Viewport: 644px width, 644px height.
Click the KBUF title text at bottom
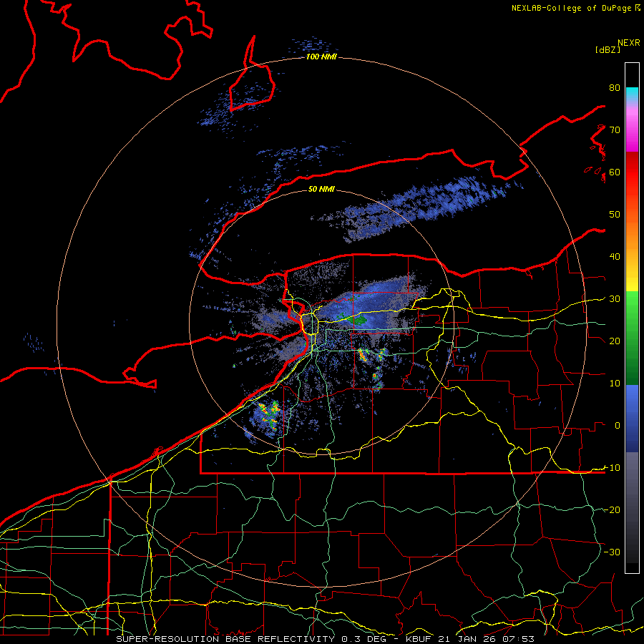(x=419, y=639)
